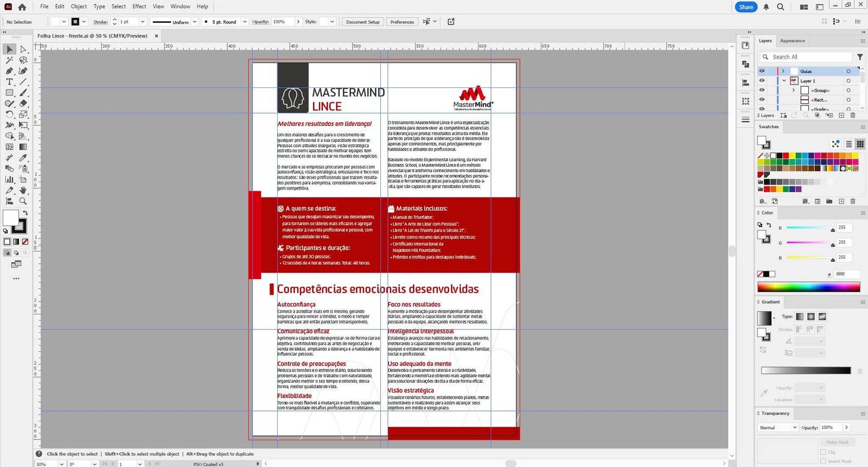
Task: Click the Opacity label link in control bar
Action: (260, 22)
